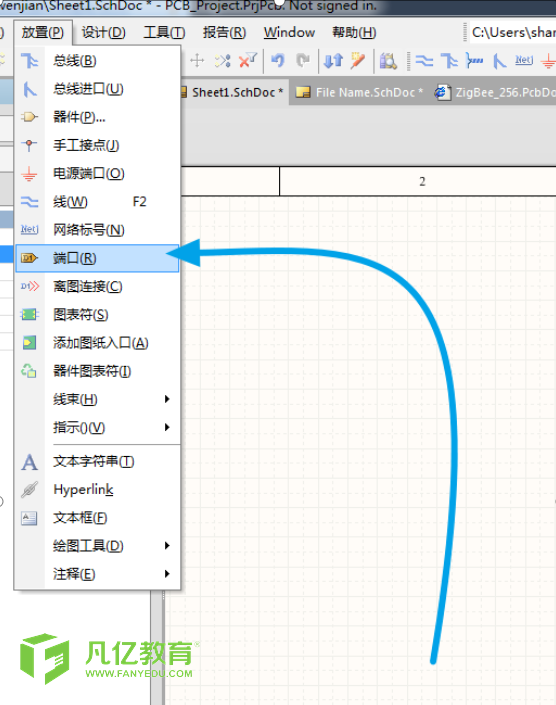556x705 pixels.
Task: Click the Device Sheet Symbol recycle icon
Action: pyautogui.click(x=30, y=371)
